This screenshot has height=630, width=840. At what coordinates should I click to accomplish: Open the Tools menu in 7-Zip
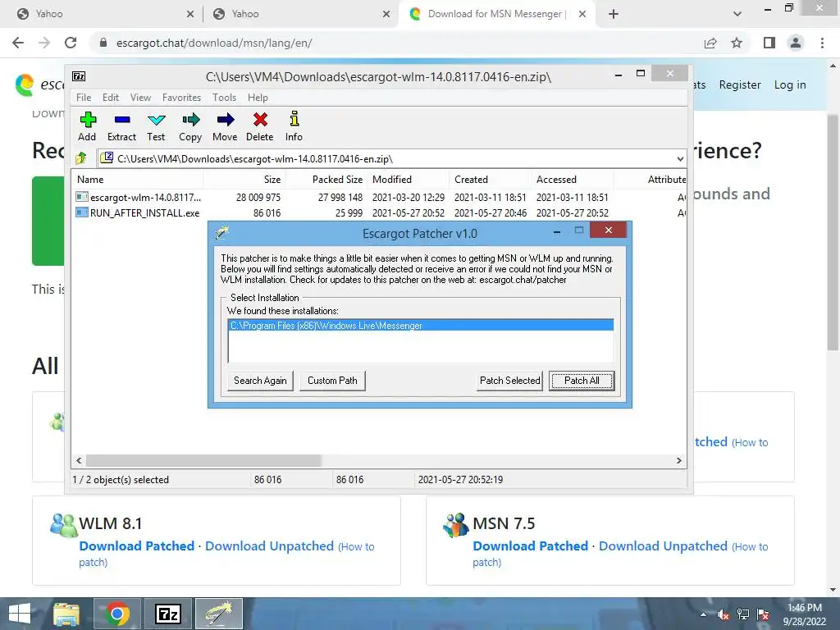[224, 98]
